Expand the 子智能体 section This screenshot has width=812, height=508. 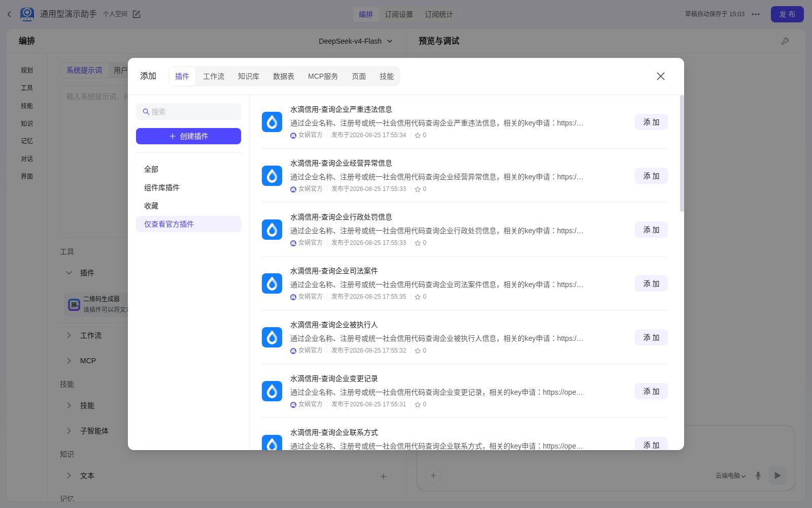[69, 431]
